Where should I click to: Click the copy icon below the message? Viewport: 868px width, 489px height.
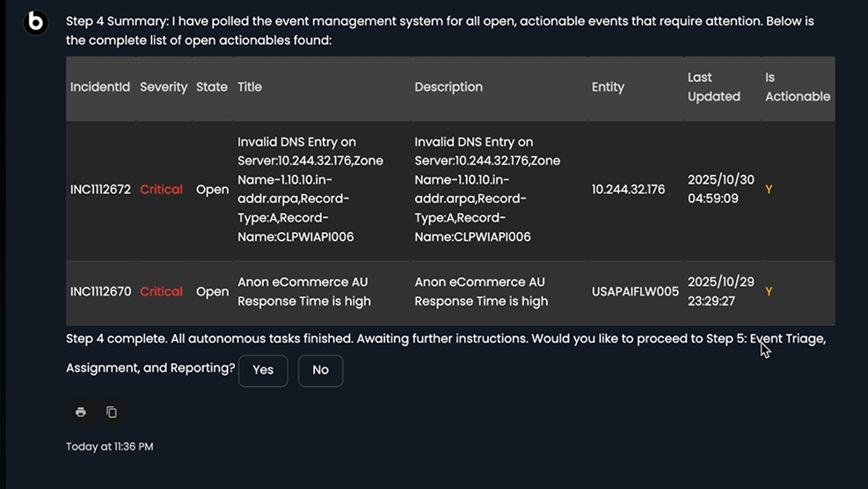(112, 412)
